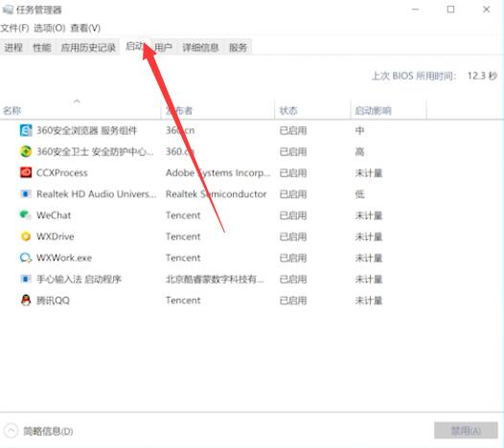Switch to the 服务 tab

pyautogui.click(x=238, y=48)
